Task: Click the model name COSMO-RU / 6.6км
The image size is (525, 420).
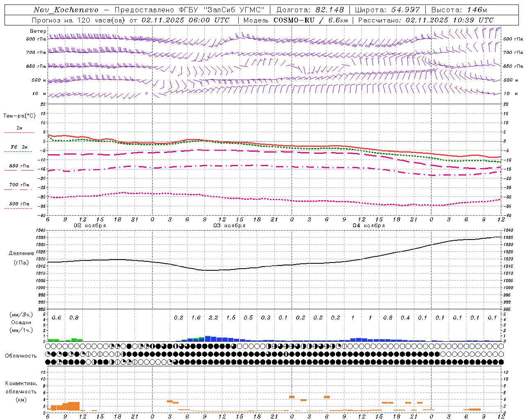Action: point(311,20)
